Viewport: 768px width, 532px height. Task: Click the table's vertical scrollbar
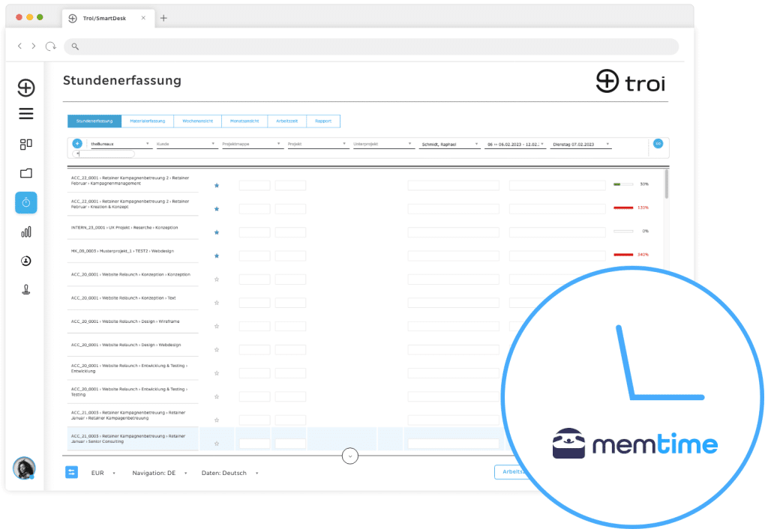(666, 184)
